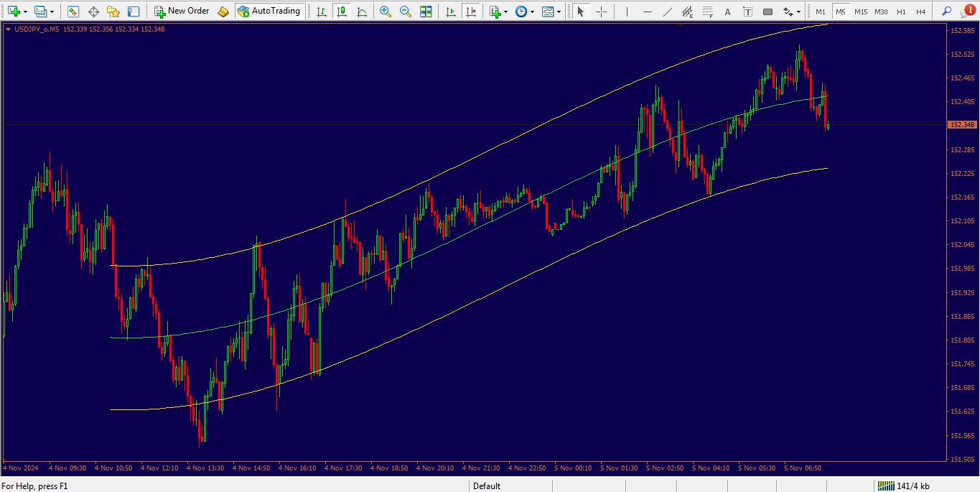This screenshot has height=492, width=980.
Task: Click the 4 Nov 13:30 time label
Action: (x=205, y=468)
